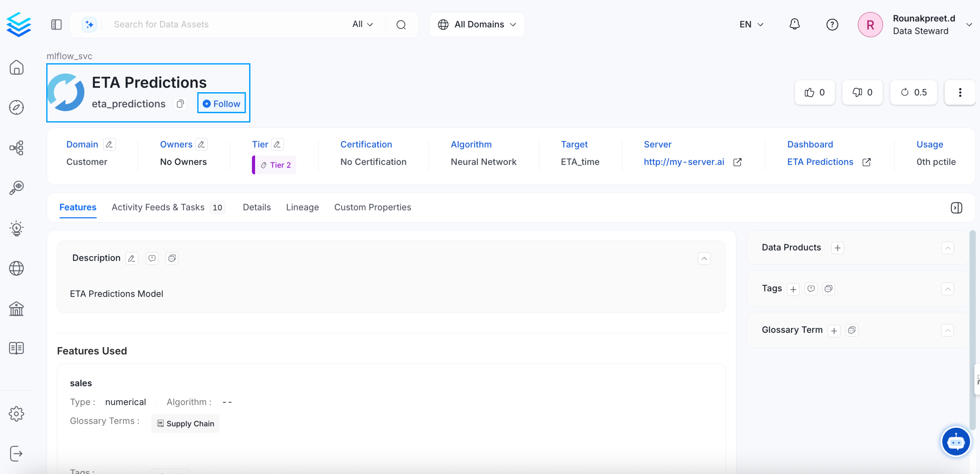
Task: Open the chatbot assistant
Action: [955, 442]
